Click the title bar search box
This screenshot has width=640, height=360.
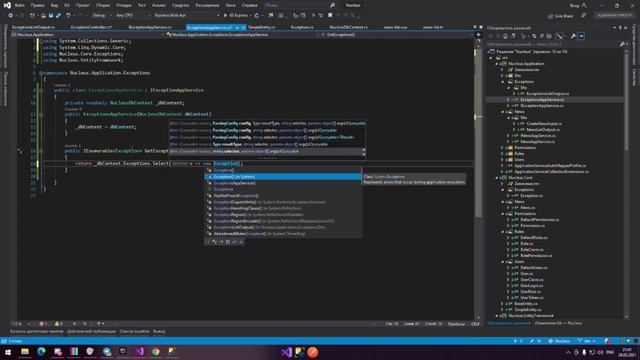pos(300,5)
